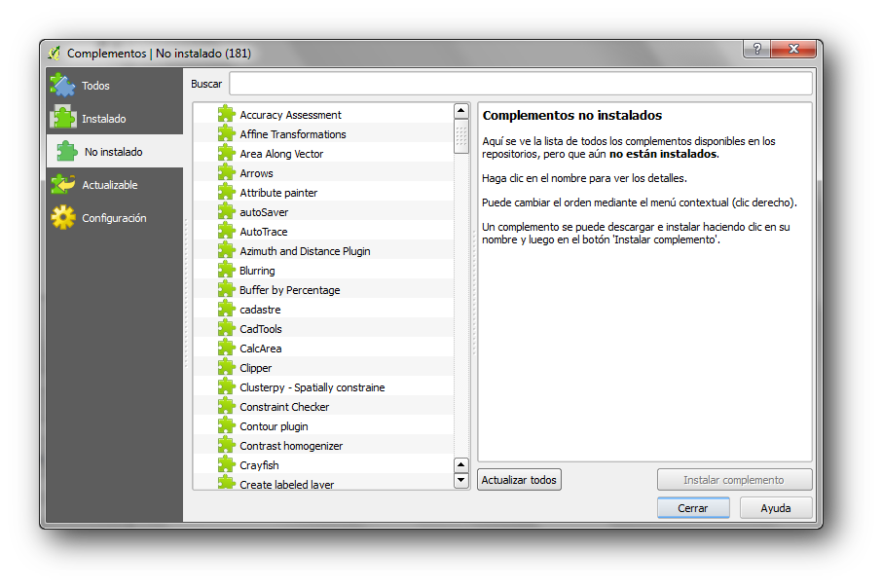The height and width of the screenshot is (588, 882).
Task: Select the Clusterpy - Spatially constraine name
Action: pos(312,387)
